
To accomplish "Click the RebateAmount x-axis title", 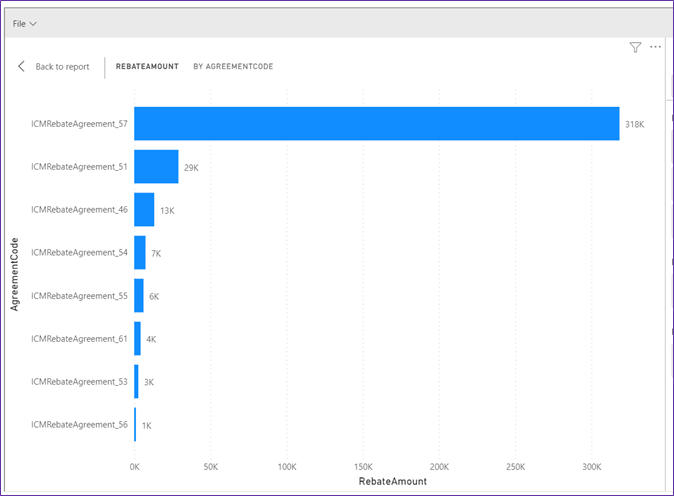I will click(x=393, y=481).
